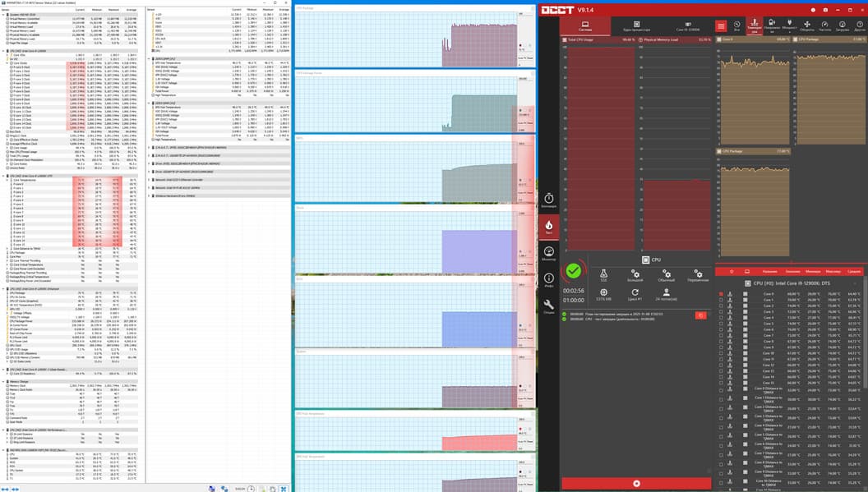Open the Monitoring gauge section in OCCT
Image resolution: width=868 pixels, height=492 pixels.
(548, 254)
